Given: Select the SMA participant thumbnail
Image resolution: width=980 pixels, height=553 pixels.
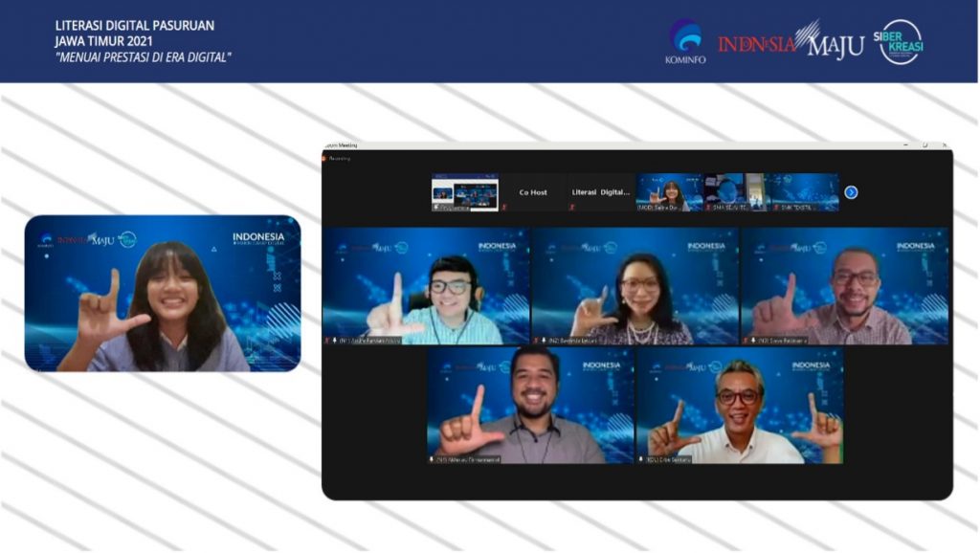Looking at the screenshot, I should click(734, 192).
